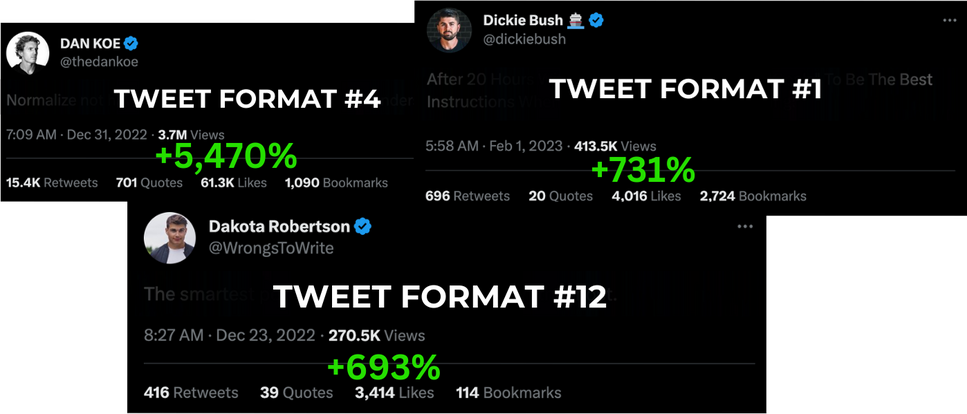
Task: Click Dan Koe's blue verified badge
Action: click(x=131, y=43)
